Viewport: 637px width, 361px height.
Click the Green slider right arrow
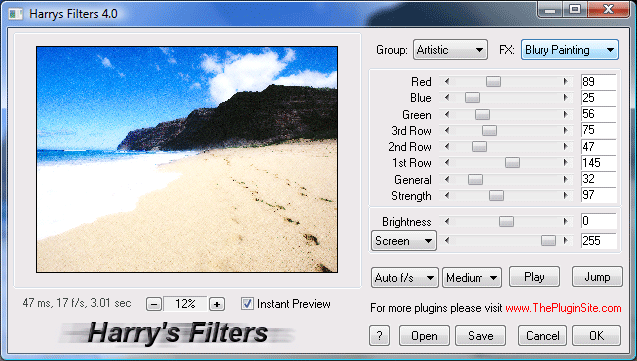tap(566, 115)
